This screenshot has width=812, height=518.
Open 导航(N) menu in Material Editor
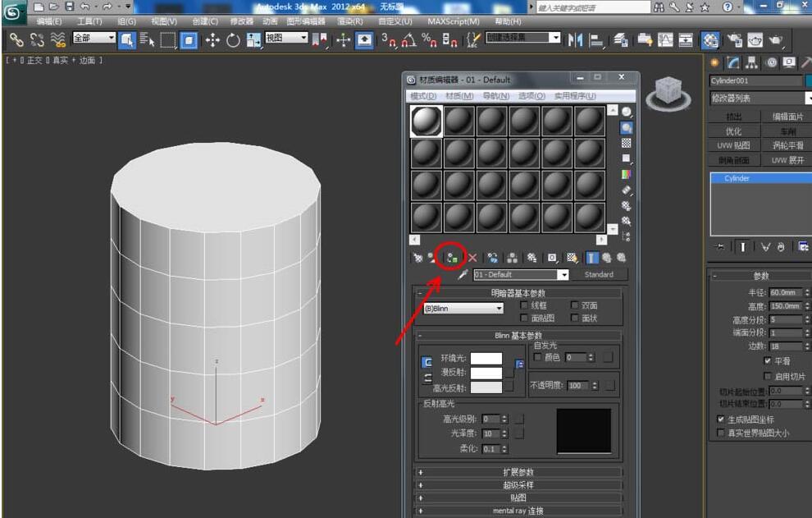pos(496,96)
